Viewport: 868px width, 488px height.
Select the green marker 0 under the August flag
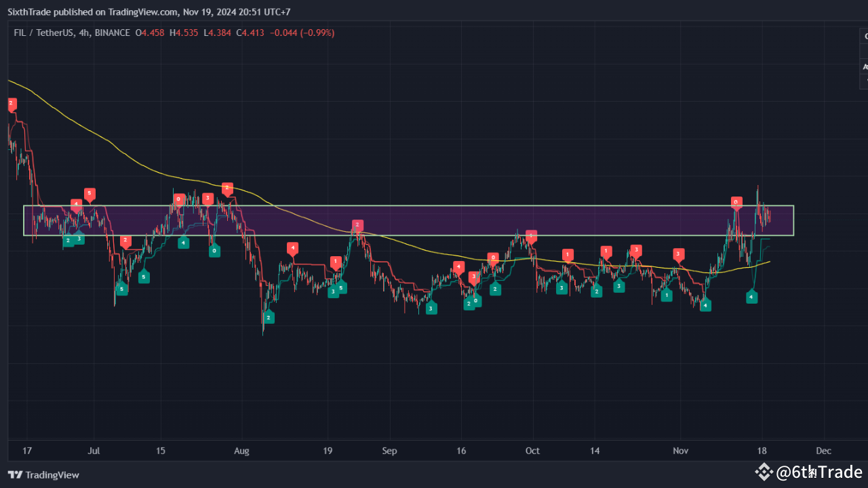214,250
